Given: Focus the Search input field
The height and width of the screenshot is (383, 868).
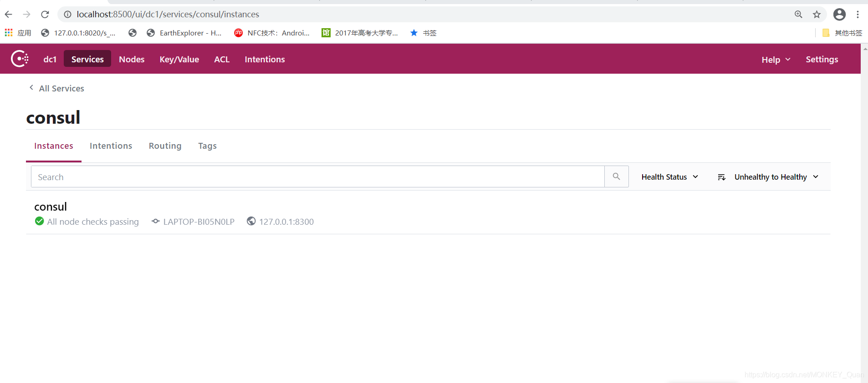Looking at the screenshot, I should [317, 176].
